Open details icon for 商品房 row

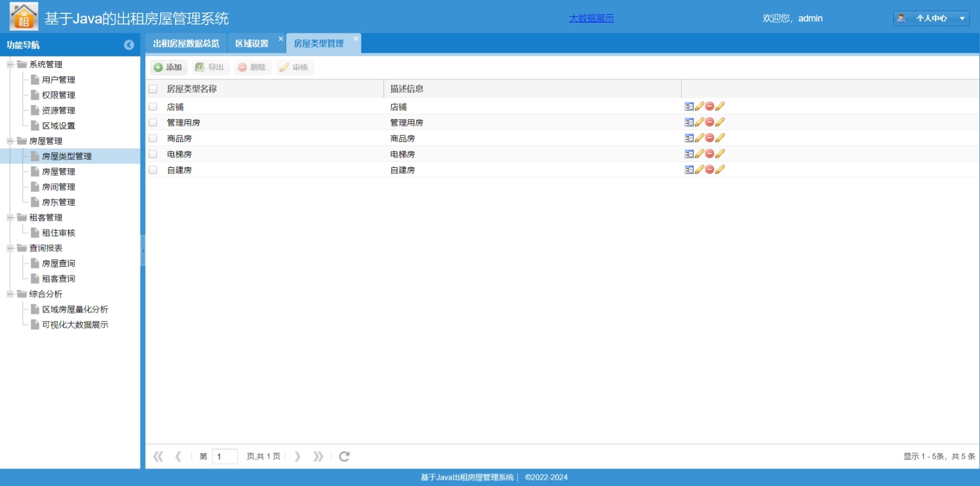[689, 138]
